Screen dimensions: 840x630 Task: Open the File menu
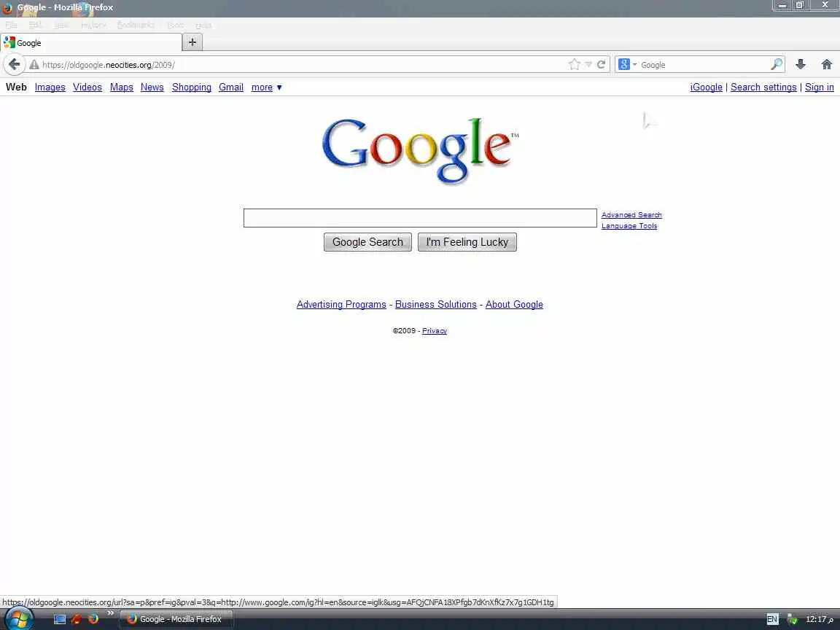[x=11, y=26]
